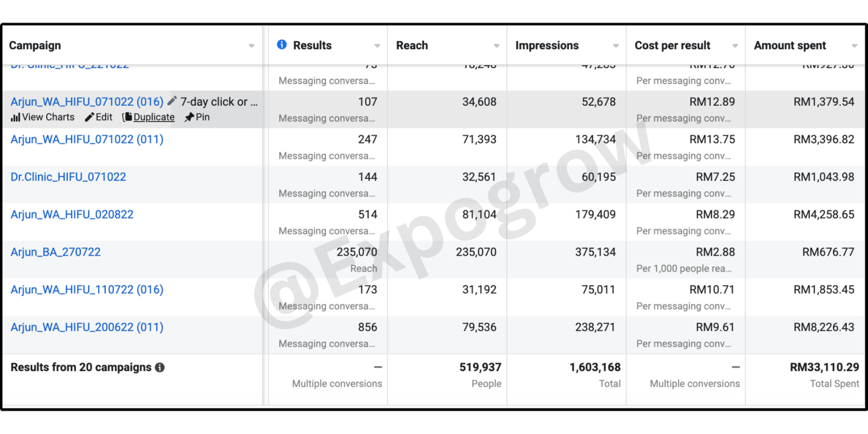
Task: Click Edit under the hovered campaign
Action: pyautogui.click(x=99, y=117)
